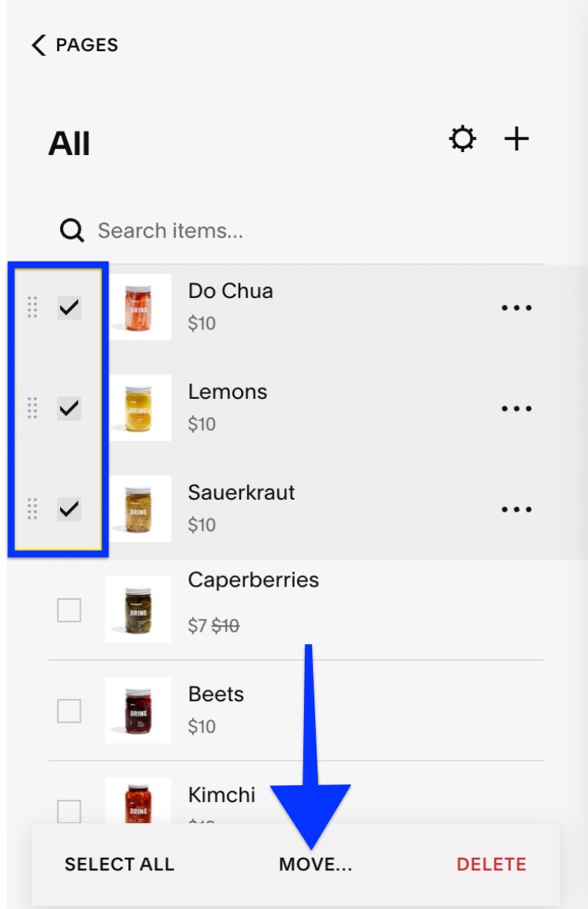Check the Caperberries checkbox
This screenshot has width=588, height=909.
point(69,610)
